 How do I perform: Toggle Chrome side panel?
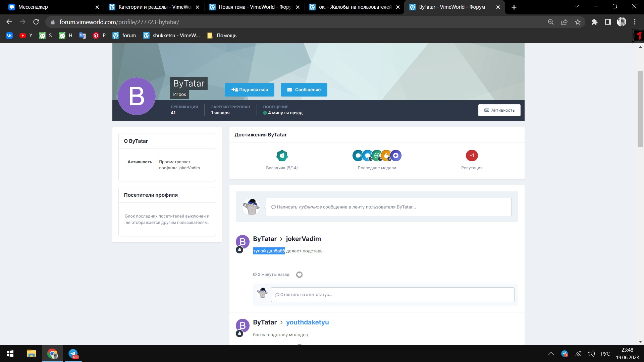pyautogui.click(x=608, y=22)
